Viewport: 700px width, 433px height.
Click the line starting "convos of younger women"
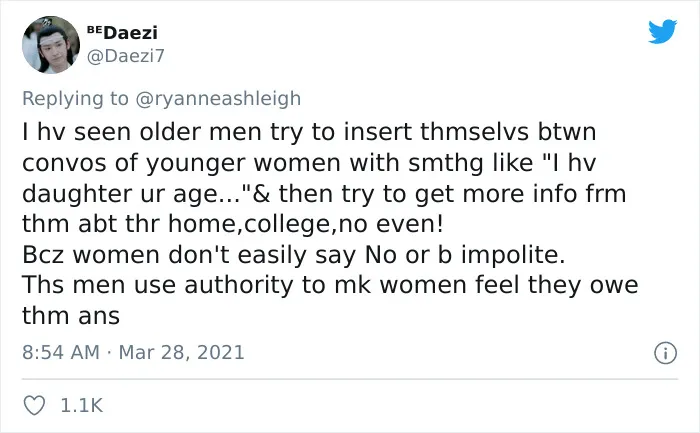[309, 163]
